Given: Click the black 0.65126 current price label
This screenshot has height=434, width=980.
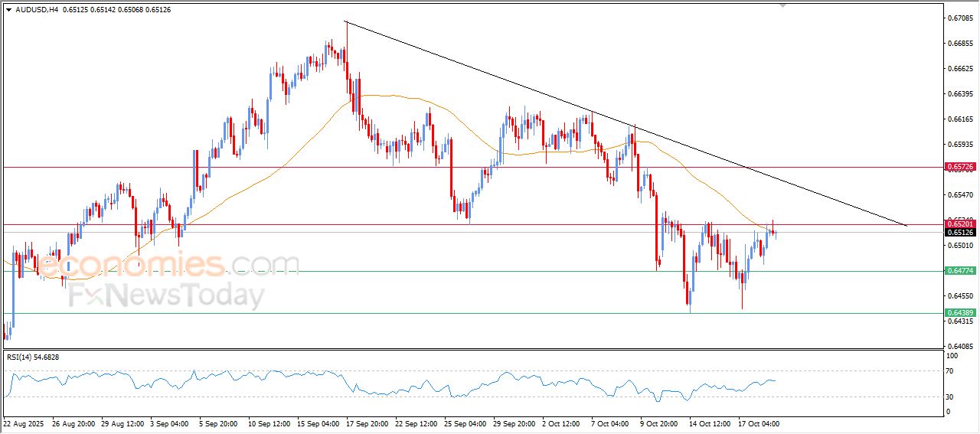Looking at the screenshot, I should (959, 232).
